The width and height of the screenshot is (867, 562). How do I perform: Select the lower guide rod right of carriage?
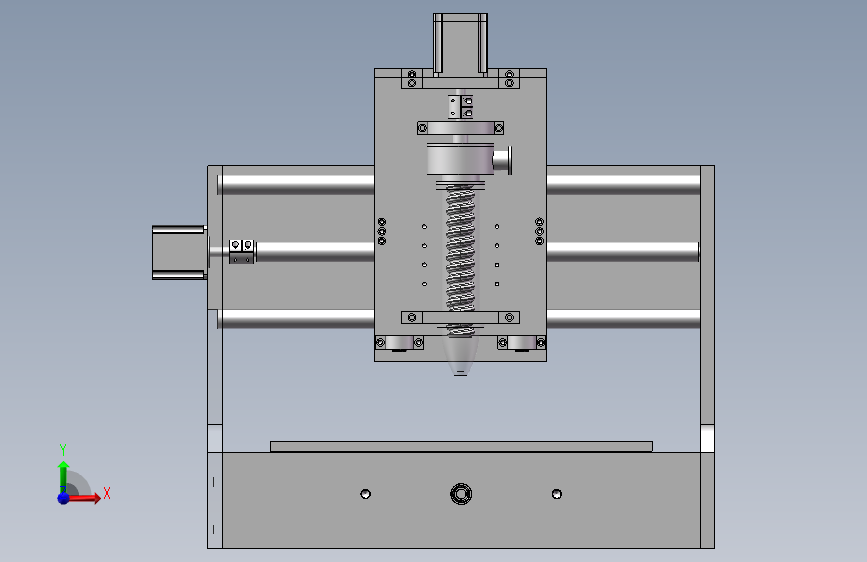(x=624, y=319)
